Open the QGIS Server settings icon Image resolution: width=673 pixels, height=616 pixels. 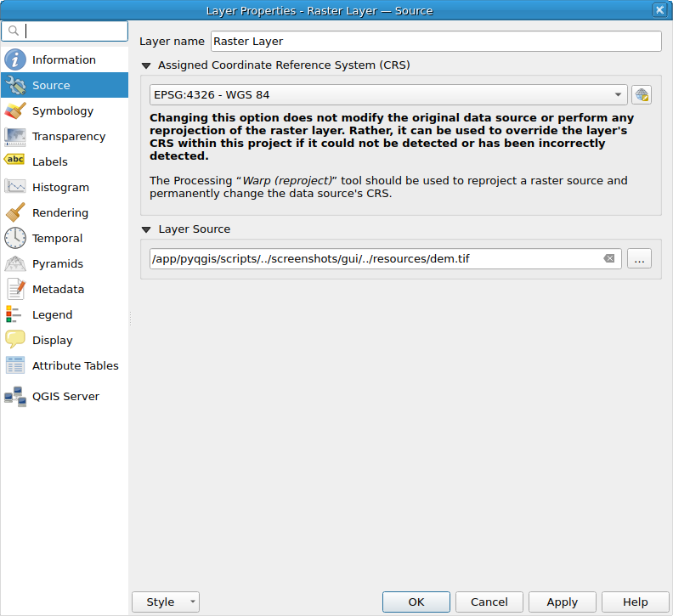pos(15,396)
